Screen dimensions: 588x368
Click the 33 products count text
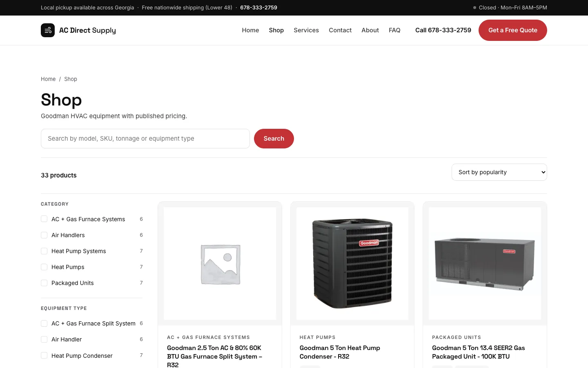[x=59, y=175]
